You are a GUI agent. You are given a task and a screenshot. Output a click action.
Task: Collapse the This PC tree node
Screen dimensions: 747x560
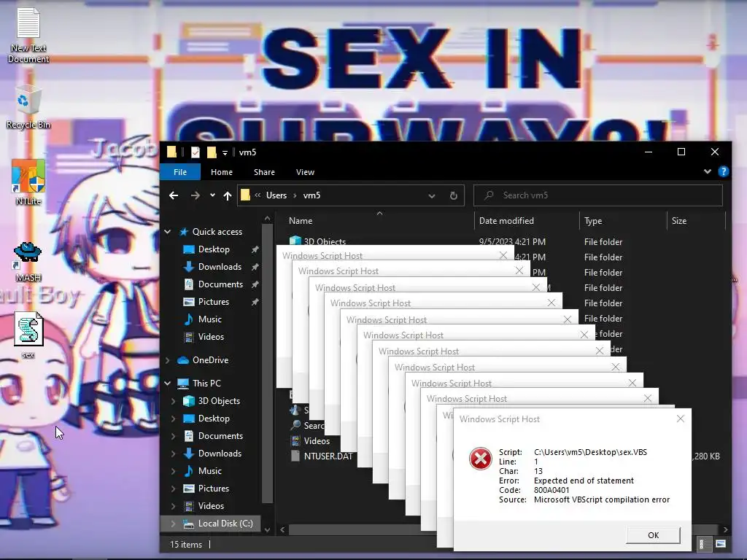pyautogui.click(x=167, y=383)
